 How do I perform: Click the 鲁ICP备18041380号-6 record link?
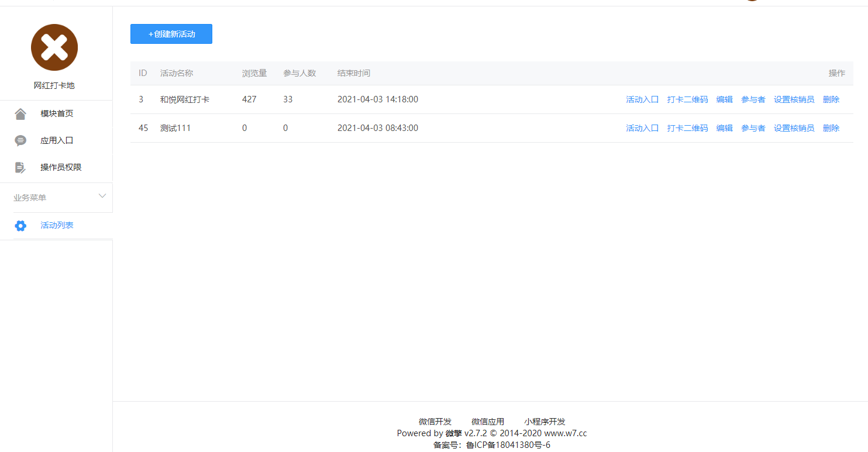508,445
